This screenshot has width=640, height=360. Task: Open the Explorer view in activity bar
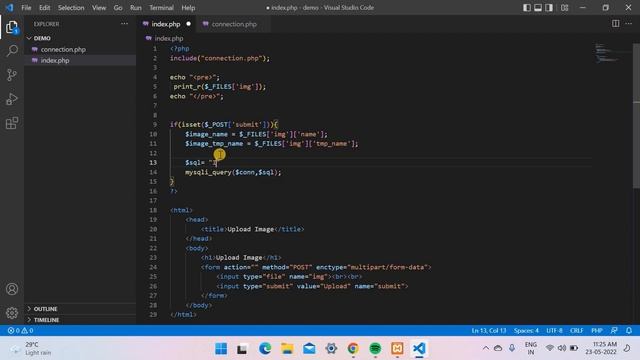pos(12,27)
